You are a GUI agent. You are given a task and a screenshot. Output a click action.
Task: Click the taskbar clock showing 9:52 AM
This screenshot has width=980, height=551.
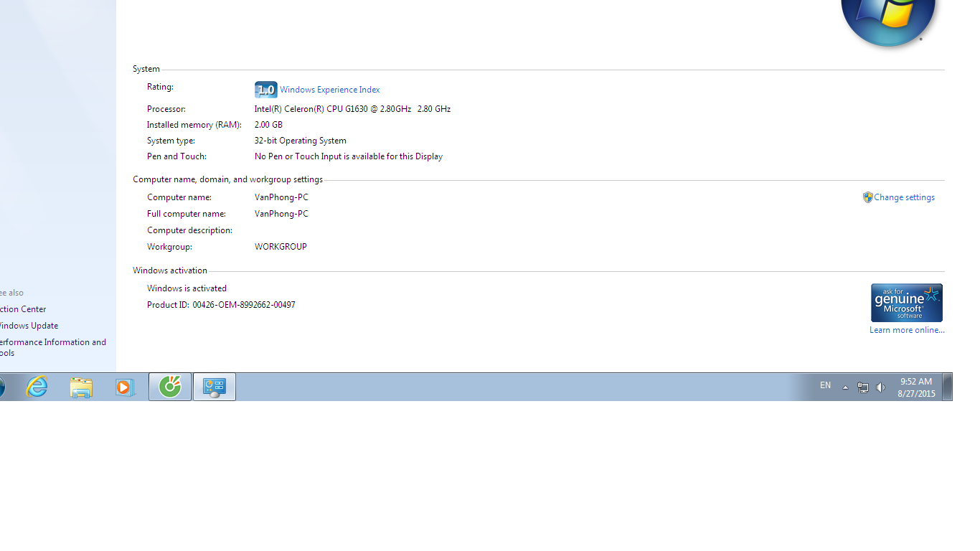pyautogui.click(x=916, y=387)
